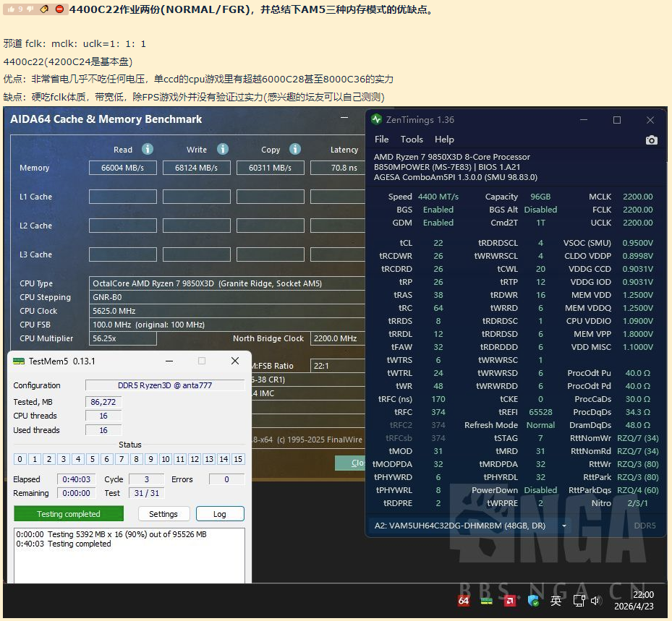672x621 pixels.
Task: Click the empty L2 Cache Write result box
Action: pos(196,226)
